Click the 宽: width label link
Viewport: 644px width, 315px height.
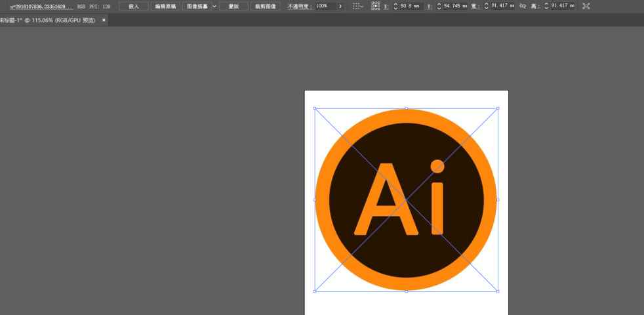click(475, 7)
